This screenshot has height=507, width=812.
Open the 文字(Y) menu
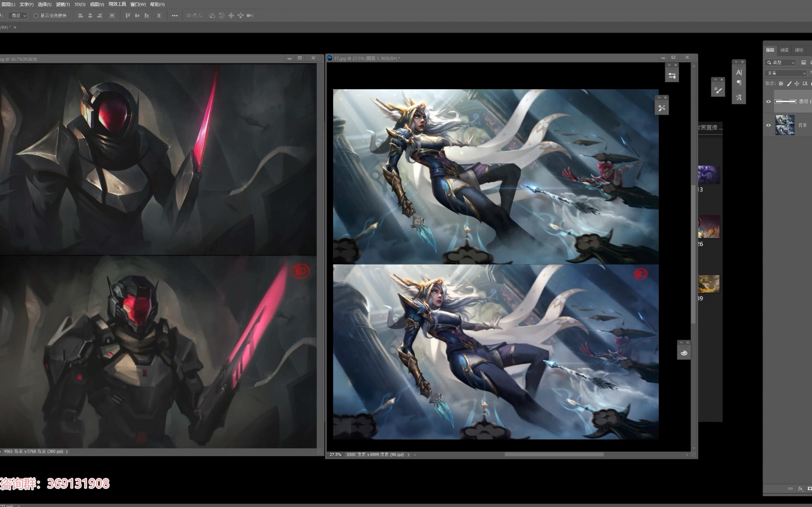pyautogui.click(x=26, y=4)
